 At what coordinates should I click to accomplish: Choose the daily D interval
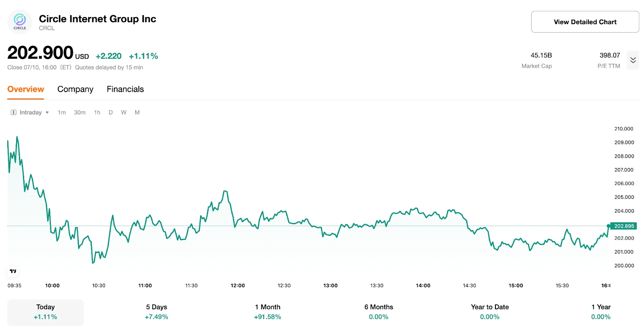(x=111, y=113)
